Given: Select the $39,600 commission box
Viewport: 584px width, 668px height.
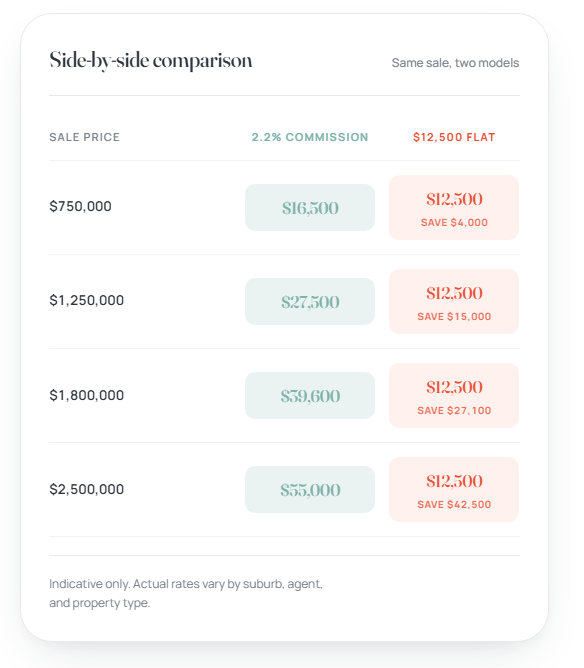Looking at the screenshot, I should 310,395.
